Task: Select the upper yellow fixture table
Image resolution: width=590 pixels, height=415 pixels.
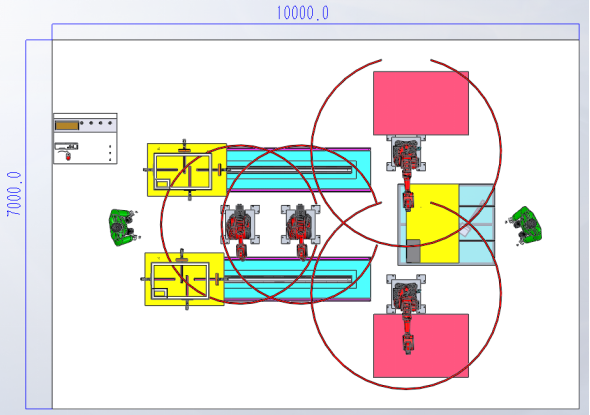Action: (x=187, y=170)
